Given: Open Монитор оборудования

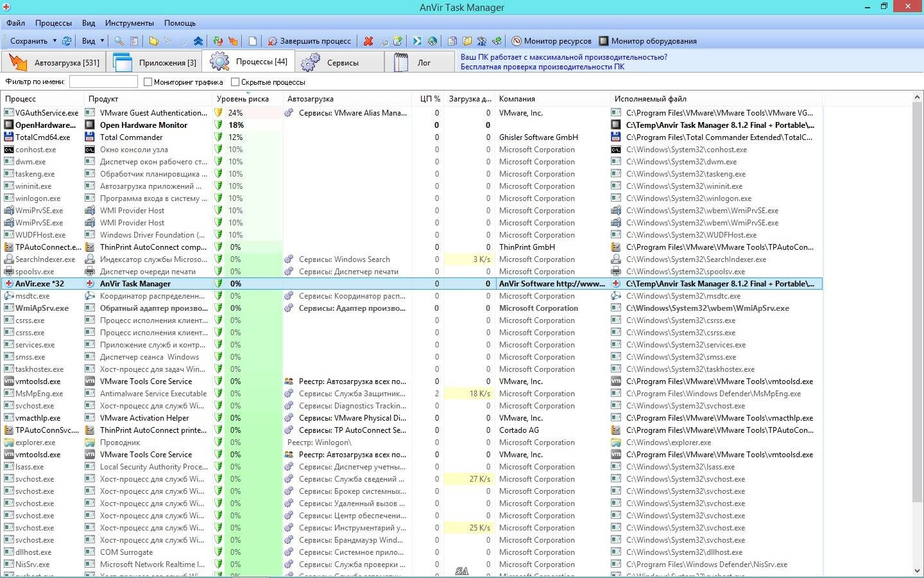Looking at the screenshot, I should click(647, 41).
